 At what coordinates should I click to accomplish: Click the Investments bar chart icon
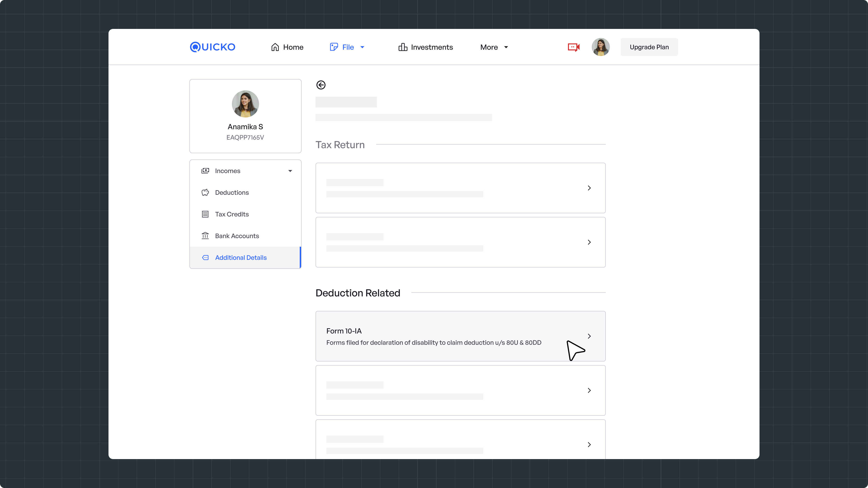tap(403, 47)
